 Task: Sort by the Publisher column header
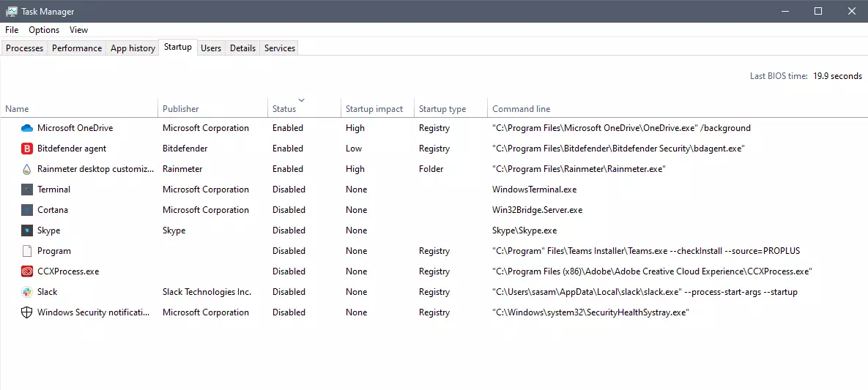pyautogui.click(x=213, y=109)
